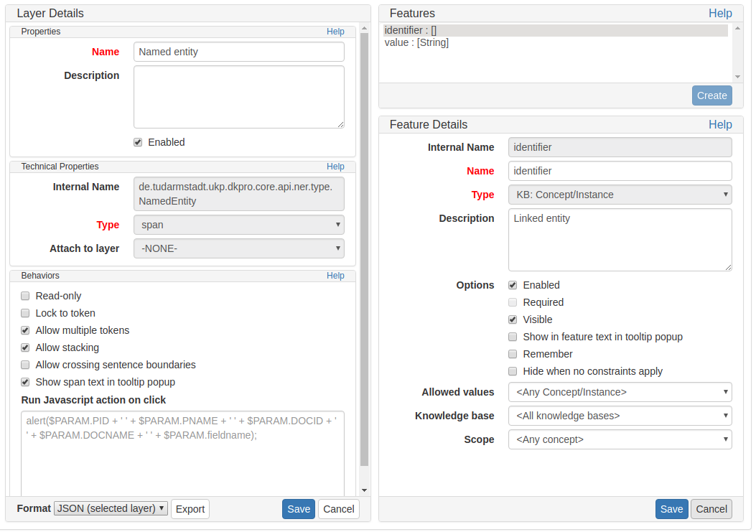Click the layer Name input field

238,52
